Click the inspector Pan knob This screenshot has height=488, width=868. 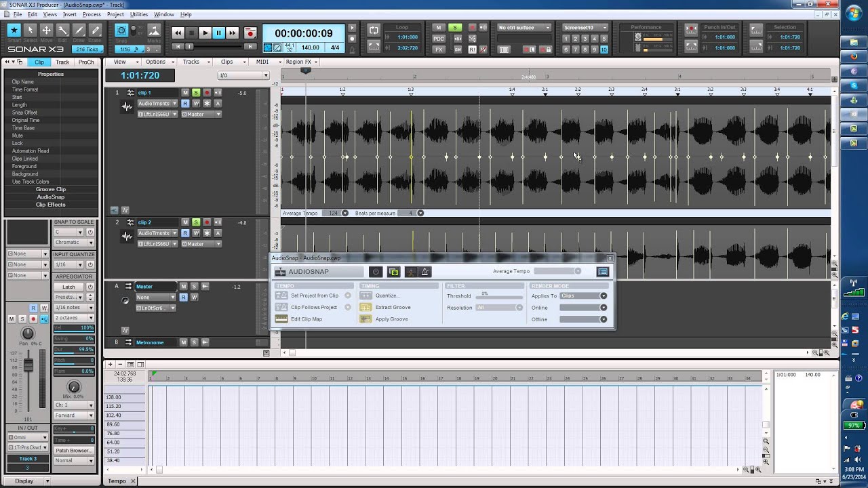28,333
